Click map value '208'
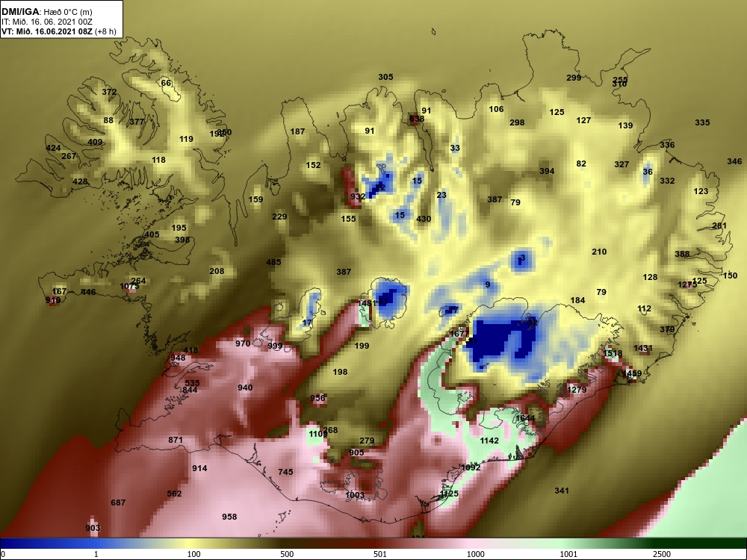The width and height of the screenshot is (747, 560). (217, 271)
